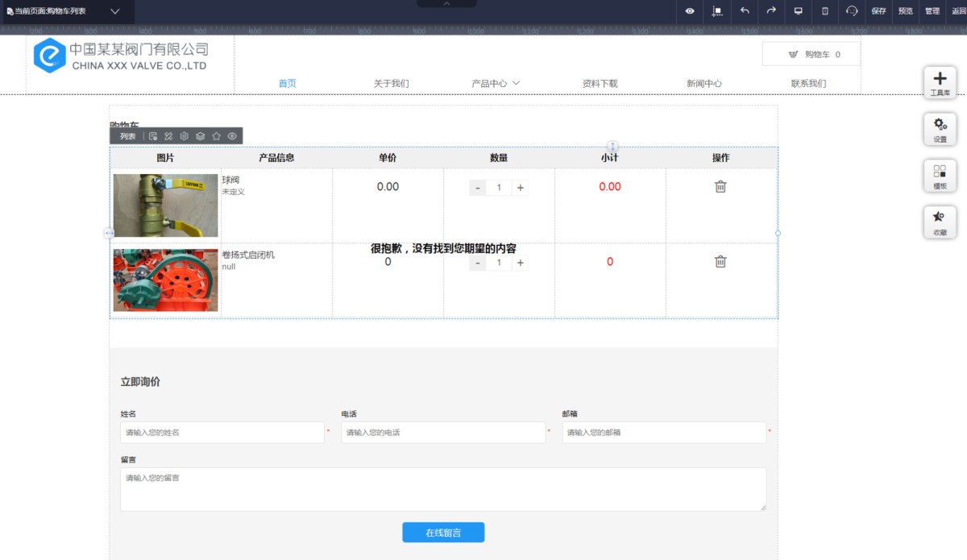Screen dimensions: 967x560
Task: Open the 模板 templates panel
Action: point(940,176)
